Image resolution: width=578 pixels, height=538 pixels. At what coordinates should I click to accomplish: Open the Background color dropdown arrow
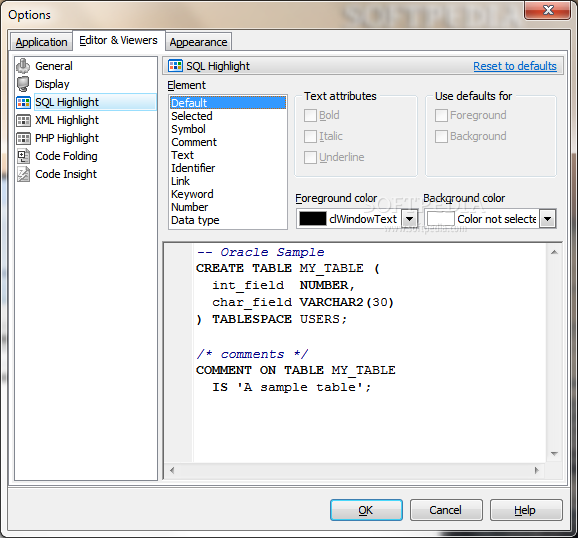pyautogui.click(x=547, y=219)
